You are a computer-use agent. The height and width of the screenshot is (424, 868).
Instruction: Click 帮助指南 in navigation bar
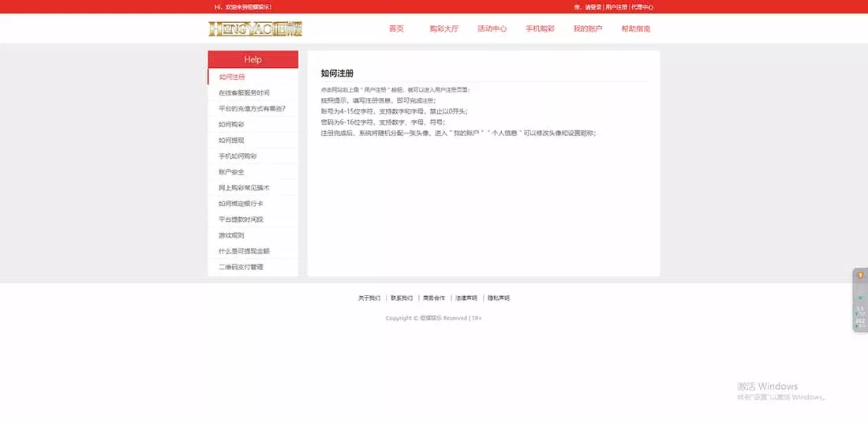point(635,29)
